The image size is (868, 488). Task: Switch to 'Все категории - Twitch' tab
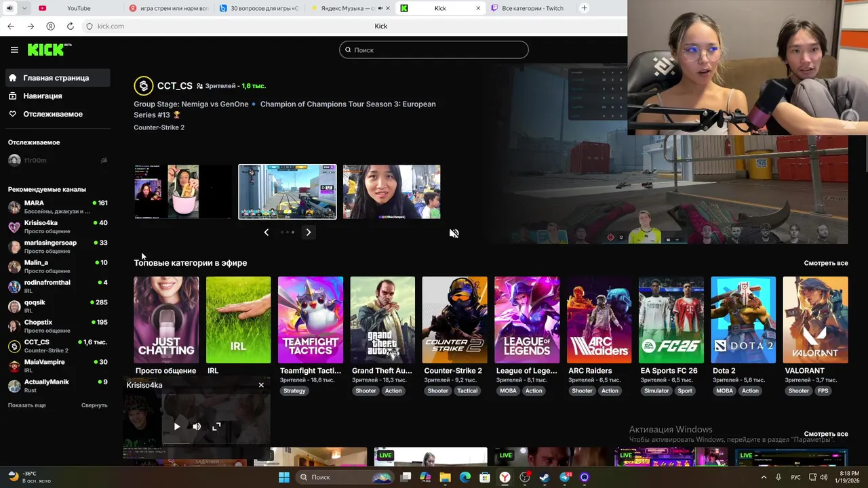[532, 8]
